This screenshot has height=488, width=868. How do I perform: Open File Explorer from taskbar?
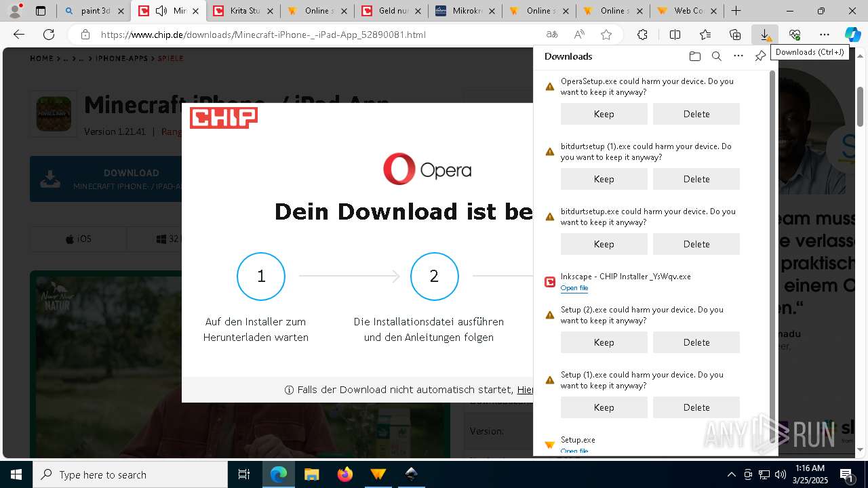coord(311,474)
